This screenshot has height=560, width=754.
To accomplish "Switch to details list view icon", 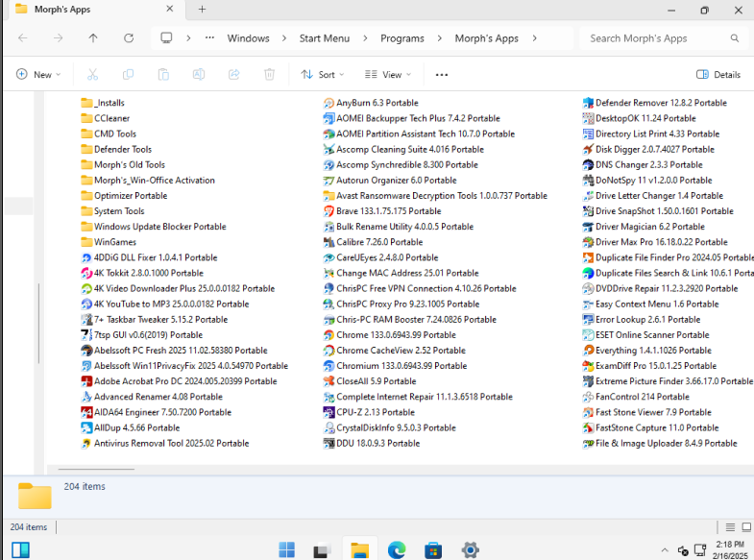I will (730, 527).
